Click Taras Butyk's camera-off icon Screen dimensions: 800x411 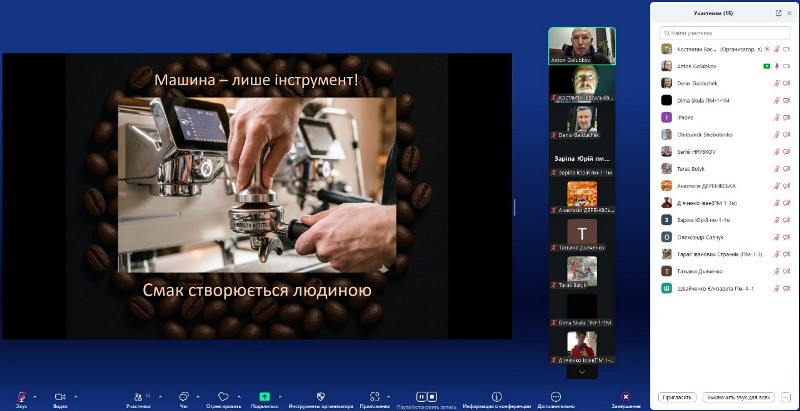[x=786, y=169]
